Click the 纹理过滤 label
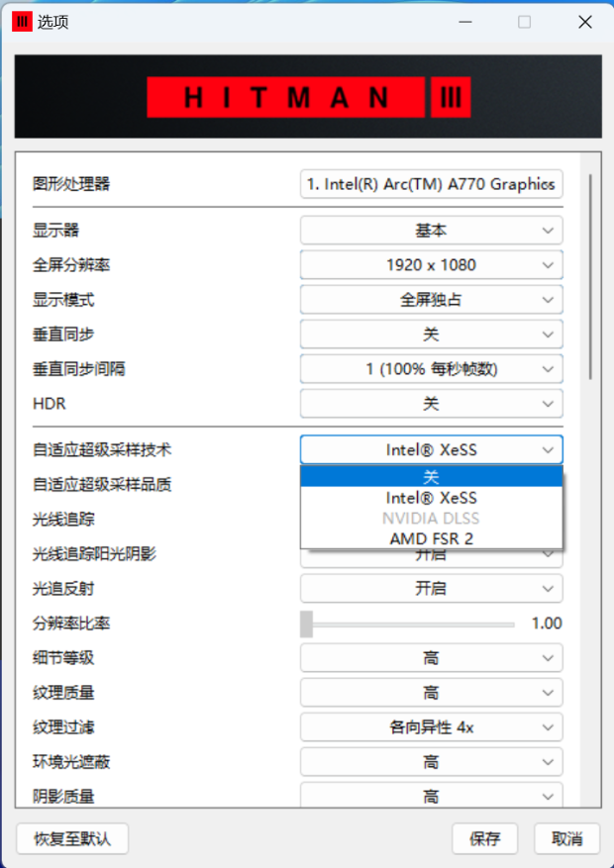The width and height of the screenshot is (614, 868). tap(63, 726)
